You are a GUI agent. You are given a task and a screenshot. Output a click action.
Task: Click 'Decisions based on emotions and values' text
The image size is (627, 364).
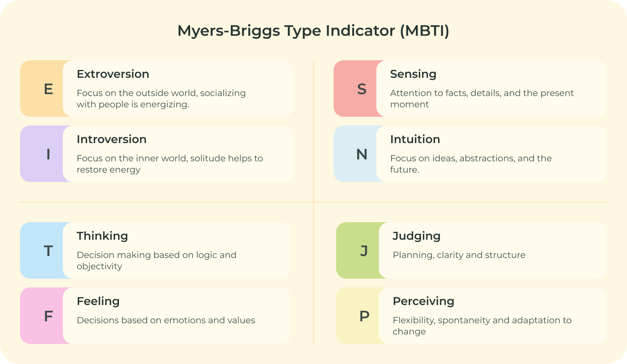pos(166,320)
